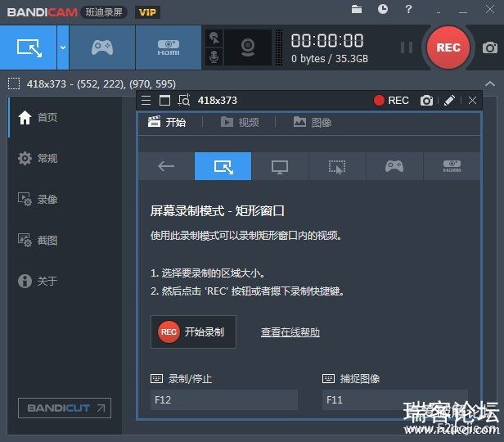
Task: Open the 查看在线帮助 online help link
Action: coord(290,332)
